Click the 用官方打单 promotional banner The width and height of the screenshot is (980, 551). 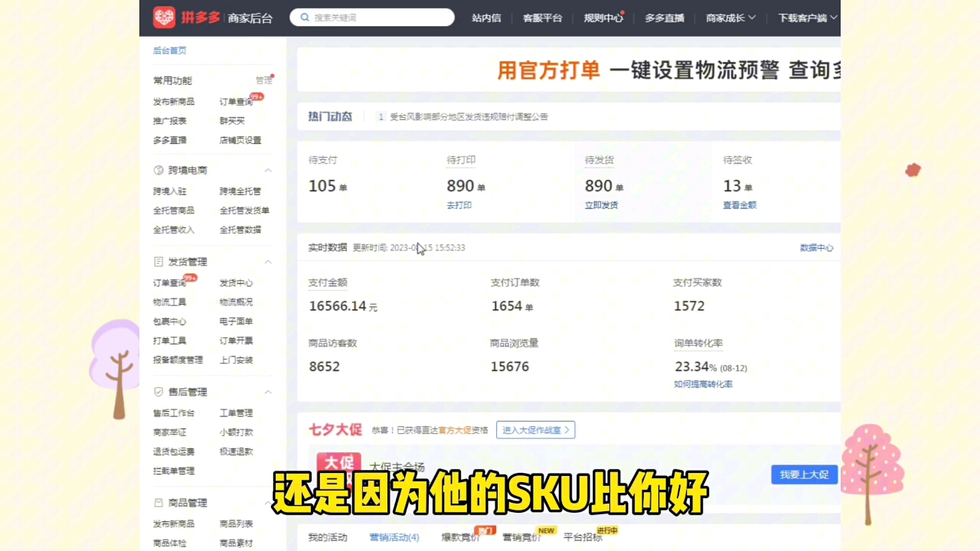[569, 70]
